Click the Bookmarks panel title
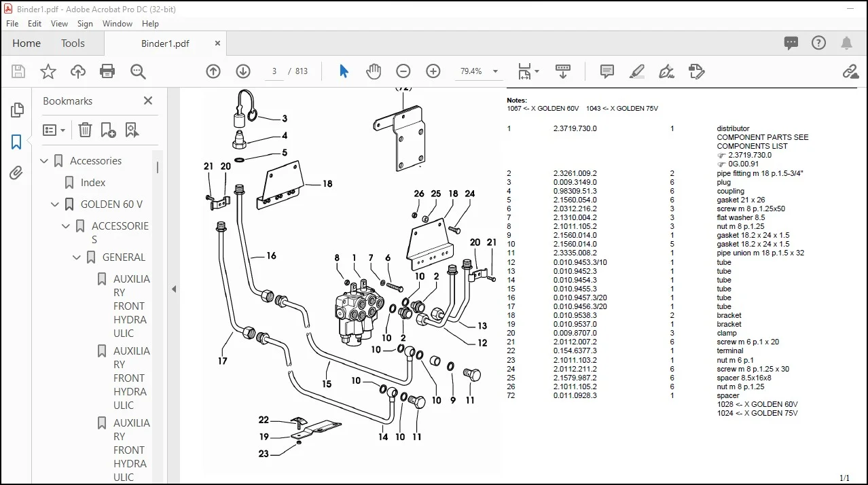 click(x=67, y=101)
